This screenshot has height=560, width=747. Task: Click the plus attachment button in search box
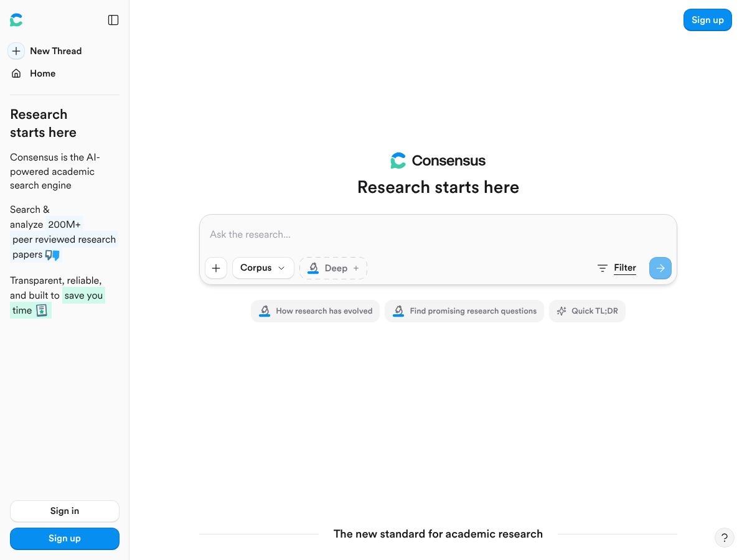point(216,268)
